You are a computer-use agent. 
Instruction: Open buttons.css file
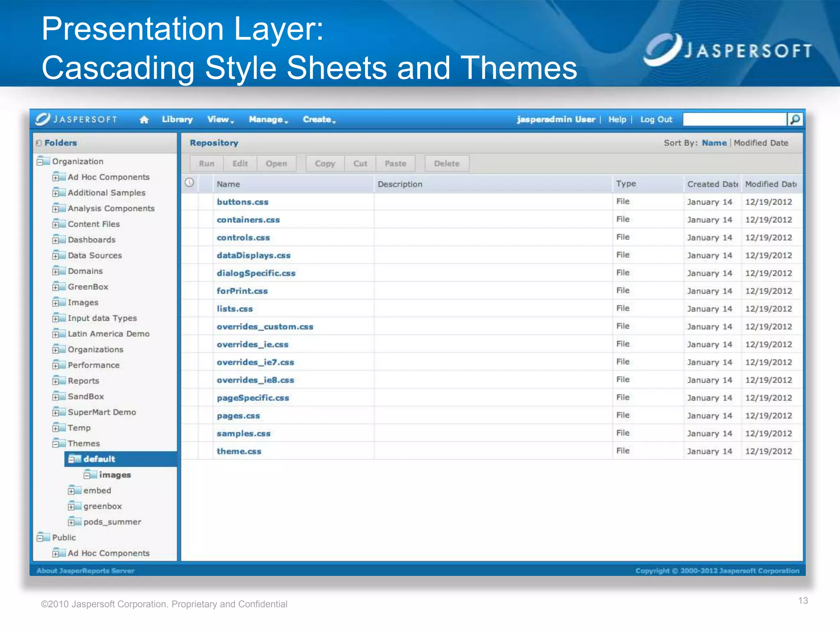pos(242,202)
